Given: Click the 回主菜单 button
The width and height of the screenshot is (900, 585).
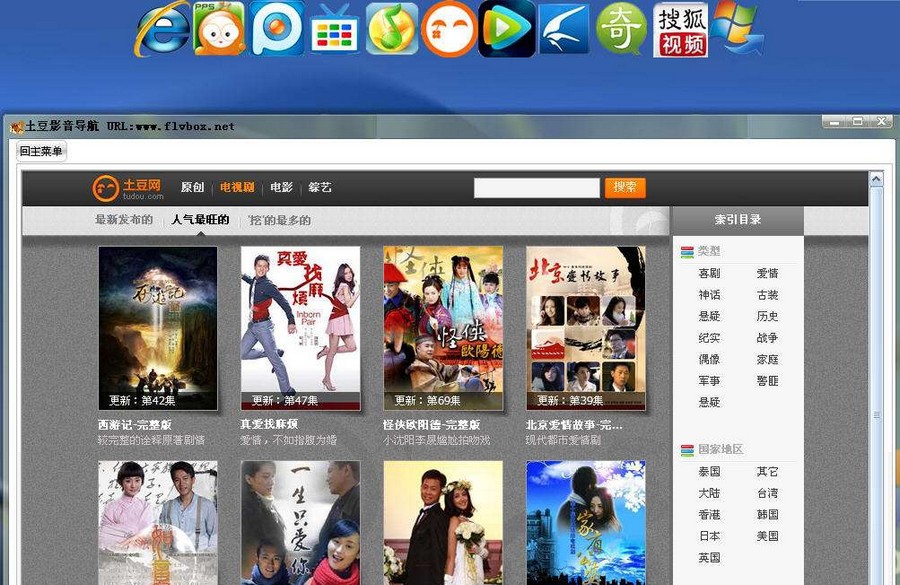Looking at the screenshot, I should pos(41,152).
